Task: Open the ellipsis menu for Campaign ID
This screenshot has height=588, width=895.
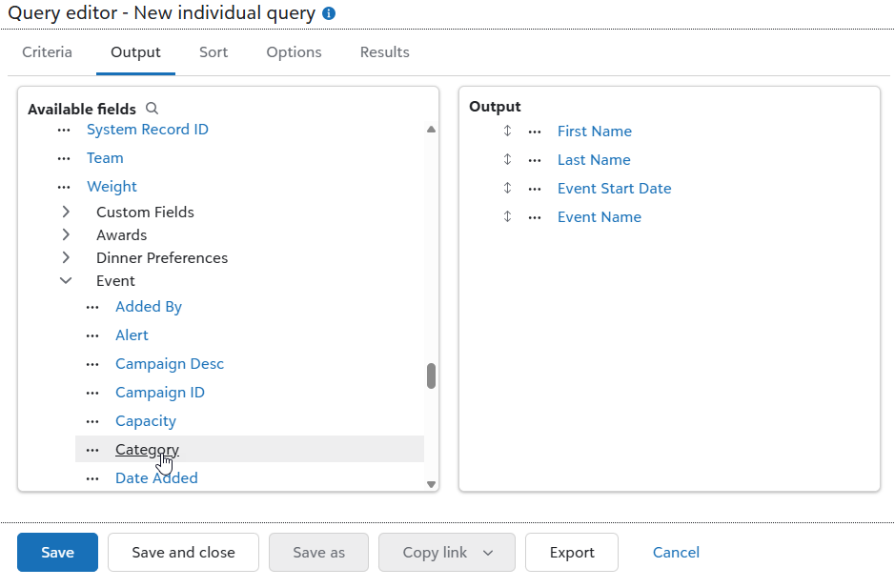Action: coord(92,392)
